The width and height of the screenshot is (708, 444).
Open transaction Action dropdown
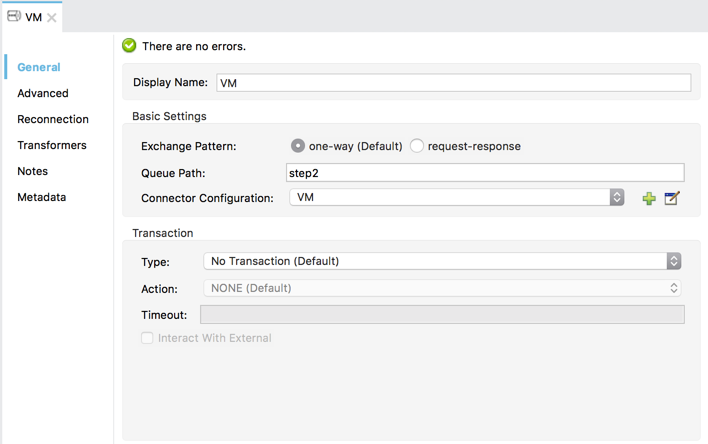pos(441,288)
